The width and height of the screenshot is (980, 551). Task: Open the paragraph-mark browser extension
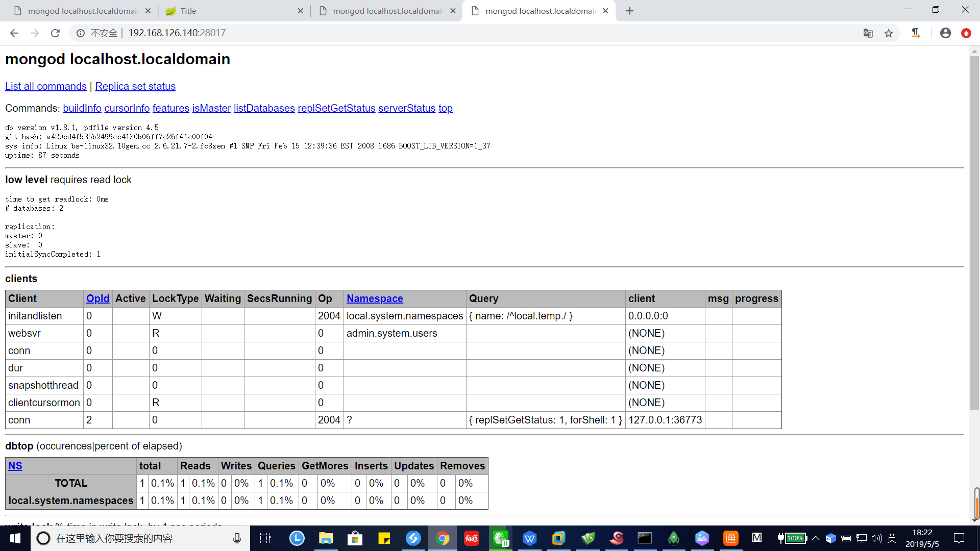916,33
